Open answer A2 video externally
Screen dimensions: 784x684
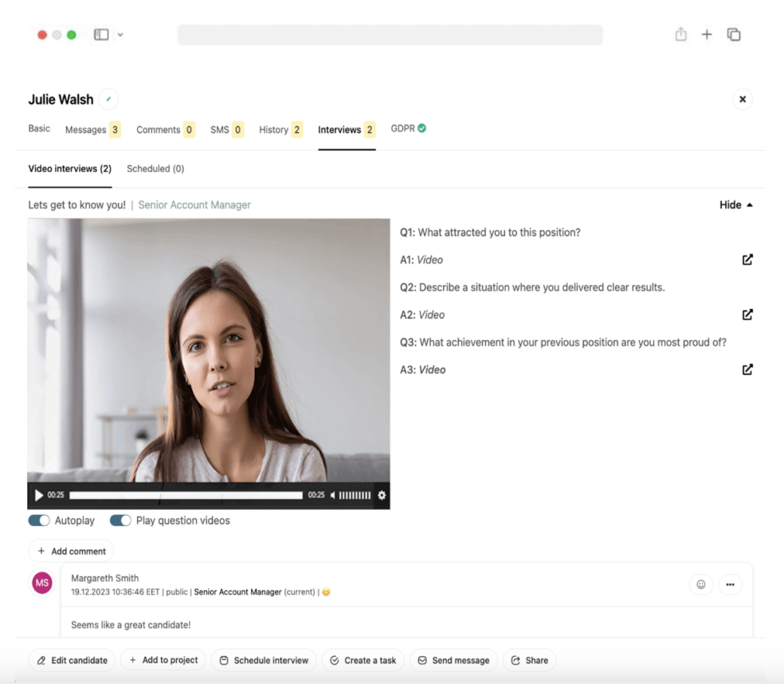[x=747, y=314]
